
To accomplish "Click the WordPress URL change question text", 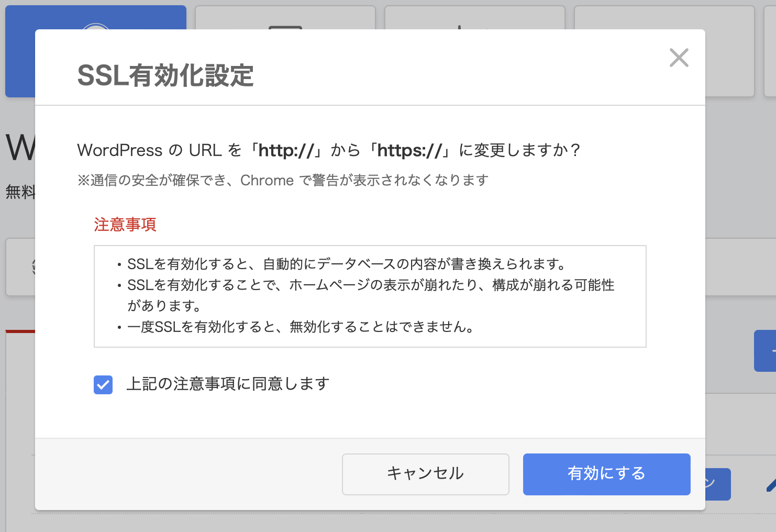I will [329, 150].
